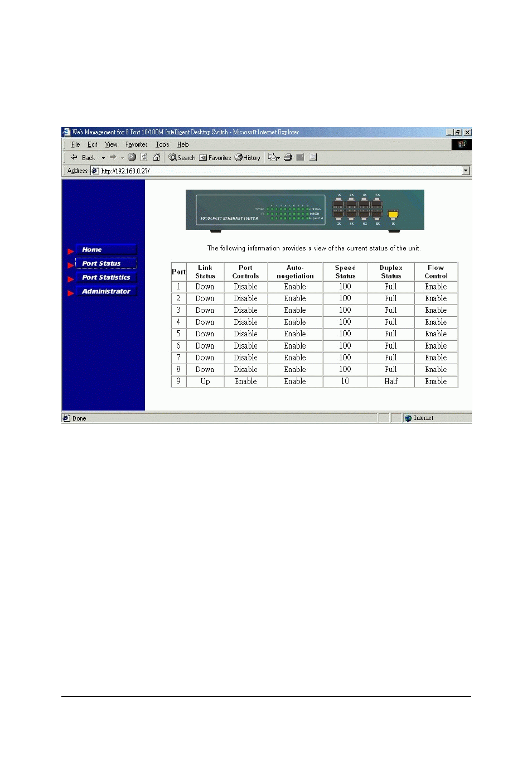This screenshot has width=532, height=758.
Task: Refresh the page with the Refresh icon
Action: [x=144, y=157]
